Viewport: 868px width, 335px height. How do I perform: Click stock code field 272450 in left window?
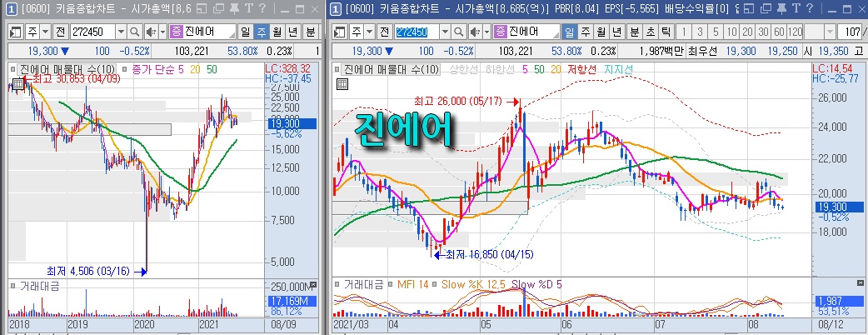[93, 32]
